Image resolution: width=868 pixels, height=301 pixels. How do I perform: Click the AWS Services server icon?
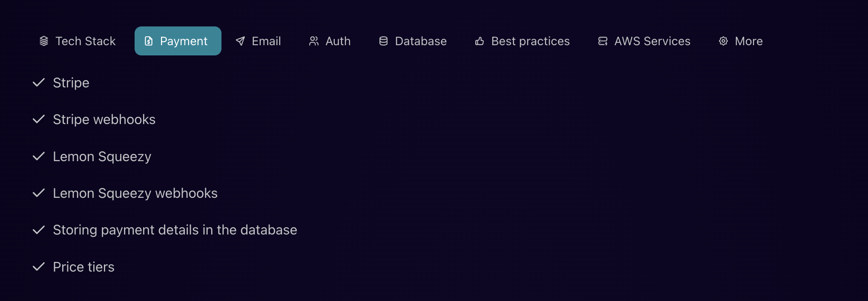603,41
